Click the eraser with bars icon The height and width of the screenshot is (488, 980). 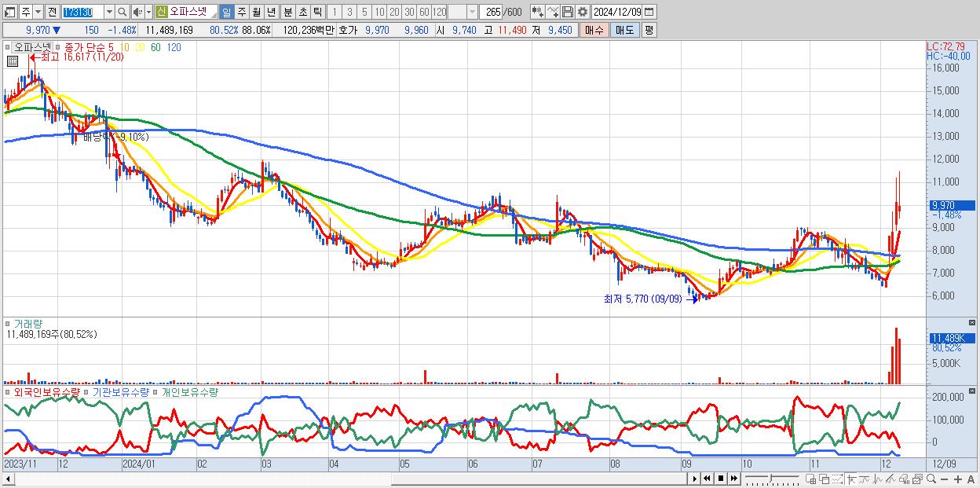(904, 479)
